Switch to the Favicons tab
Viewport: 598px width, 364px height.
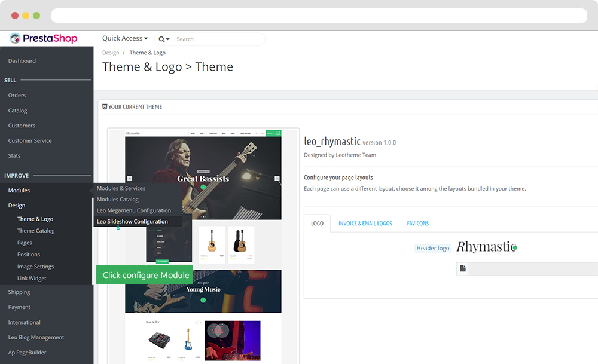(417, 224)
